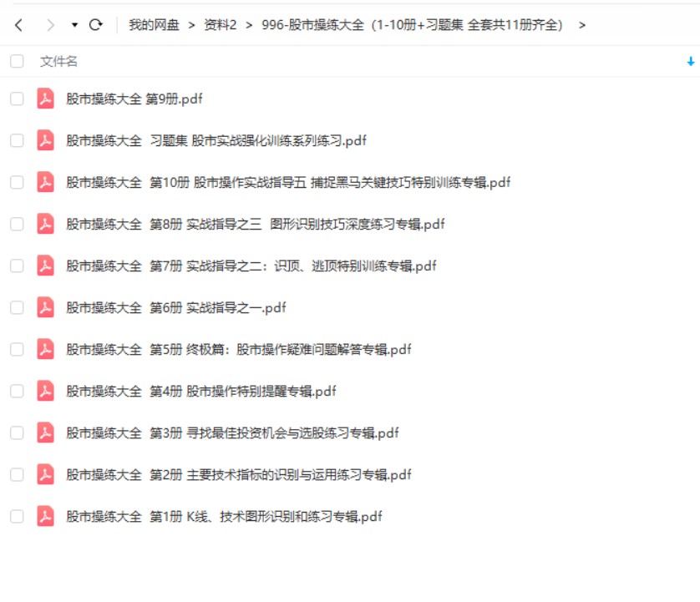700x602 pixels.
Task: Select file name 第1册 K线、技术图形识别和练习专辑.pdf
Action: (225, 516)
